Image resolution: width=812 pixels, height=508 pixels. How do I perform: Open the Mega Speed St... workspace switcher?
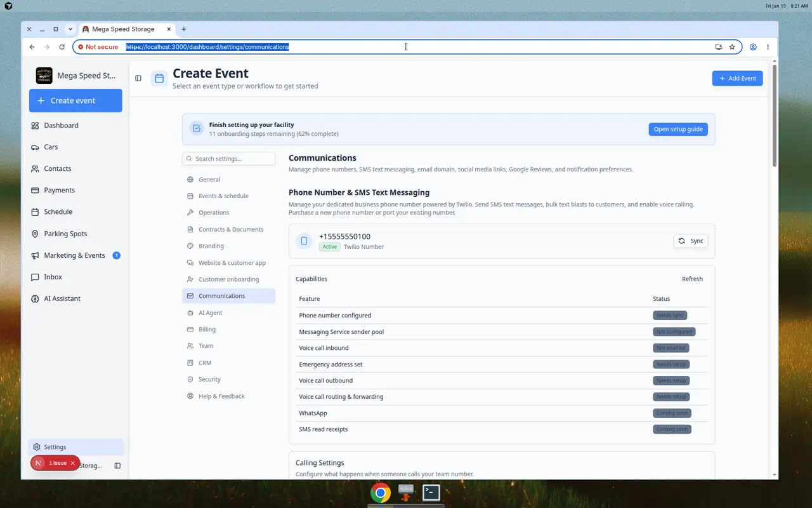coord(75,76)
